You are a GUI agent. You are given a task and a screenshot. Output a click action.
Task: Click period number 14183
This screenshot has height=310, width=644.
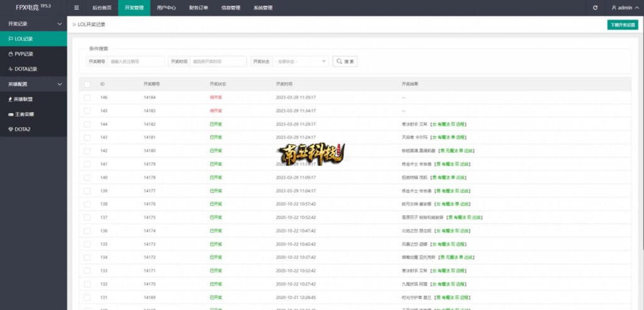coord(150,111)
